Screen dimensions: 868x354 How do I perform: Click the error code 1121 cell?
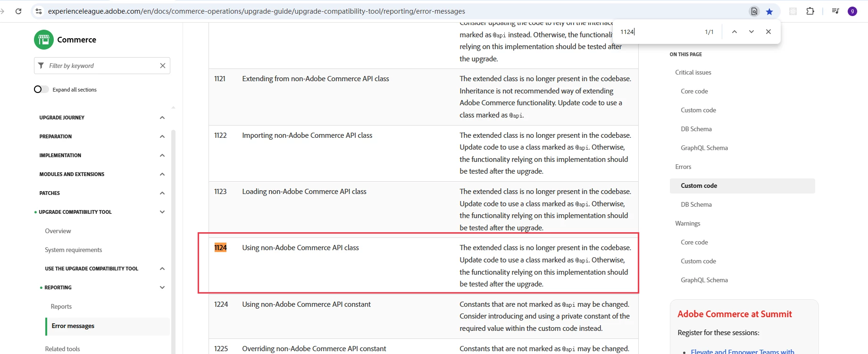coord(220,79)
